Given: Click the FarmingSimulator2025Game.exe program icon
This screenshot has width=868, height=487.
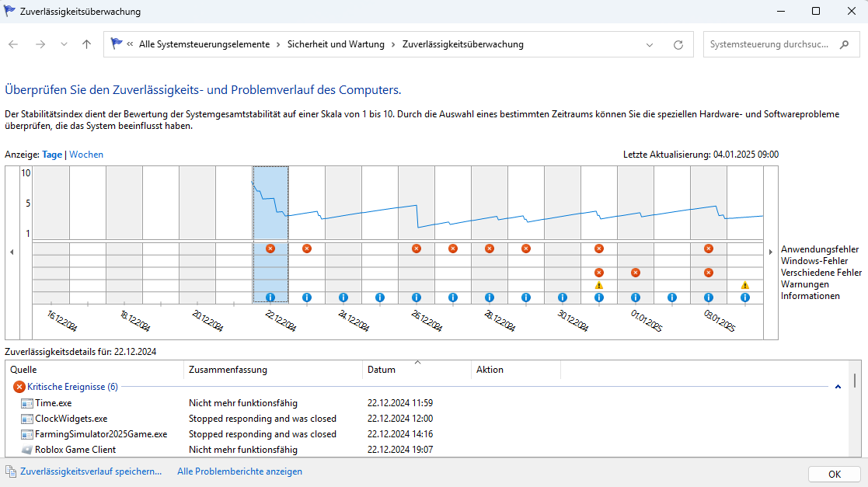Looking at the screenshot, I should click(x=27, y=434).
